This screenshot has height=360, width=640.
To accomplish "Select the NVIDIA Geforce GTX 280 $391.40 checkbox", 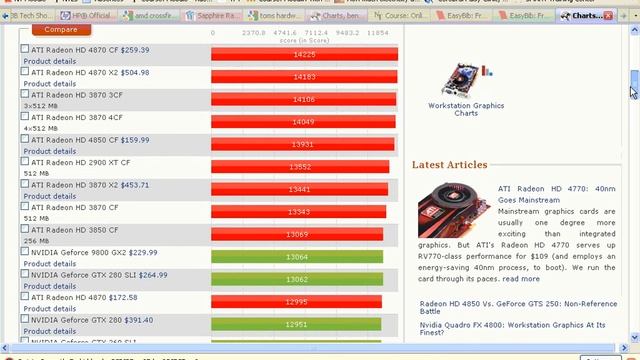I will point(25,319).
